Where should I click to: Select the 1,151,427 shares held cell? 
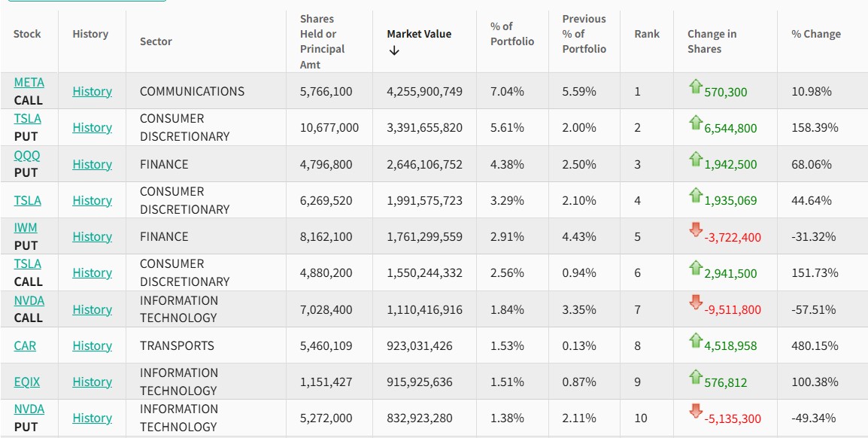(326, 382)
